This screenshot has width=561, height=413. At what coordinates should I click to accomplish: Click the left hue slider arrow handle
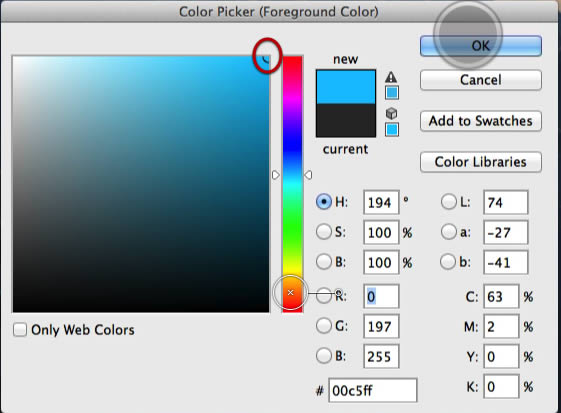tap(275, 175)
